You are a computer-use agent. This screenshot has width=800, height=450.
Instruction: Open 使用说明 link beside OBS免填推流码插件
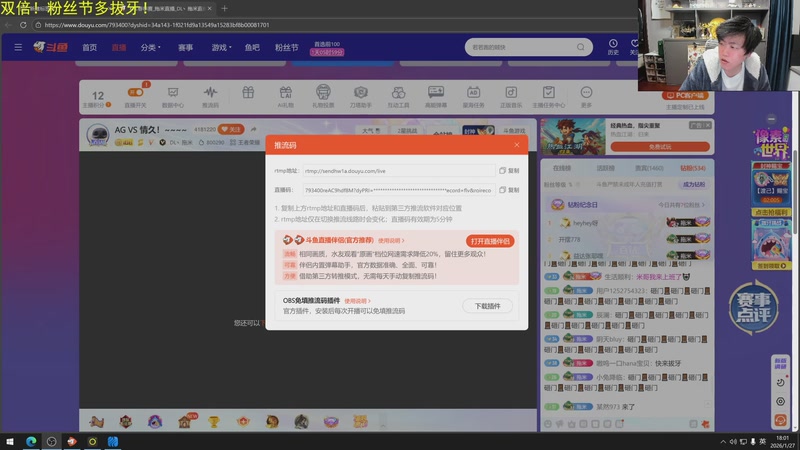coord(357,301)
